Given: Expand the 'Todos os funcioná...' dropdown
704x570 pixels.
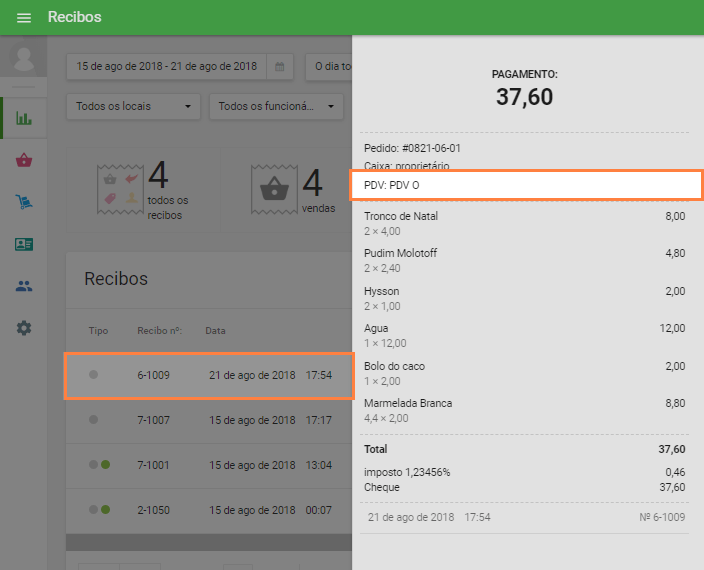Looking at the screenshot, I should click(277, 107).
